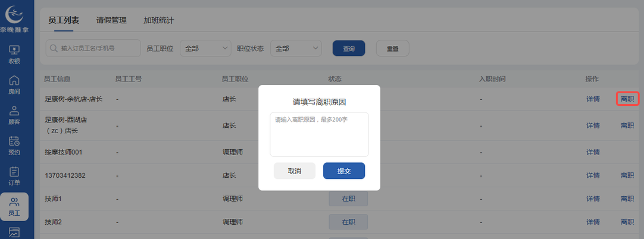
Task: Open the 职位状态 dropdown
Action: [296, 48]
